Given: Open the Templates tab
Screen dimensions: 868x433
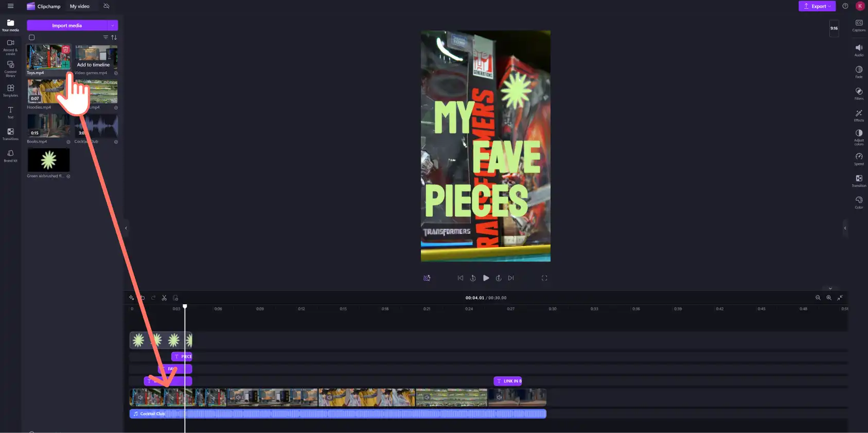Looking at the screenshot, I should point(10,91).
